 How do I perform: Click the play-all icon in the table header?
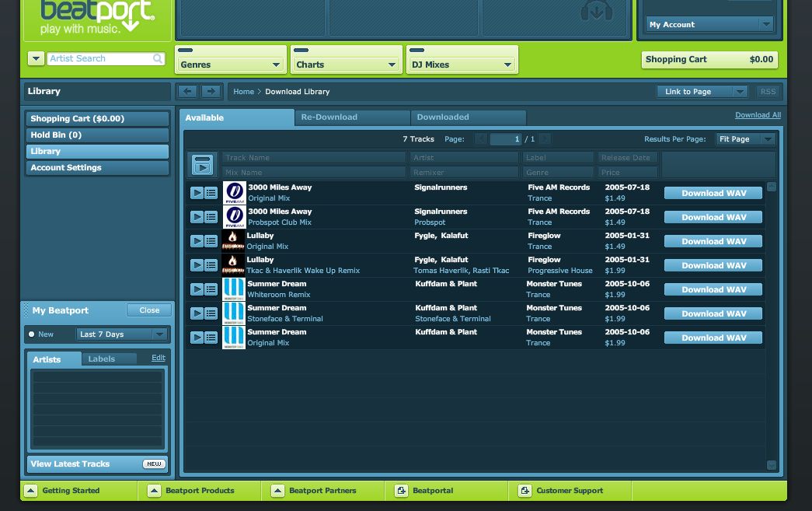[x=202, y=165]
